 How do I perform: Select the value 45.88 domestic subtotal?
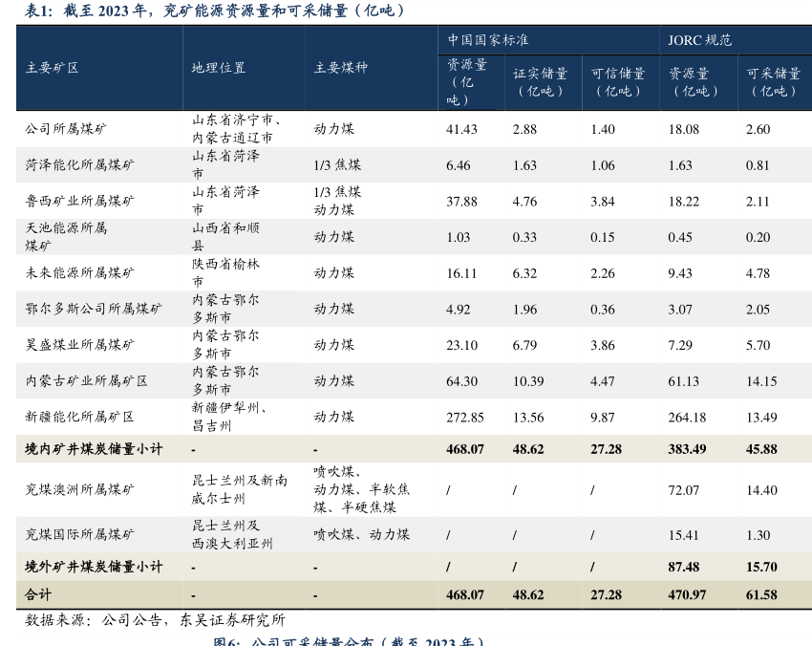point(761,449)
